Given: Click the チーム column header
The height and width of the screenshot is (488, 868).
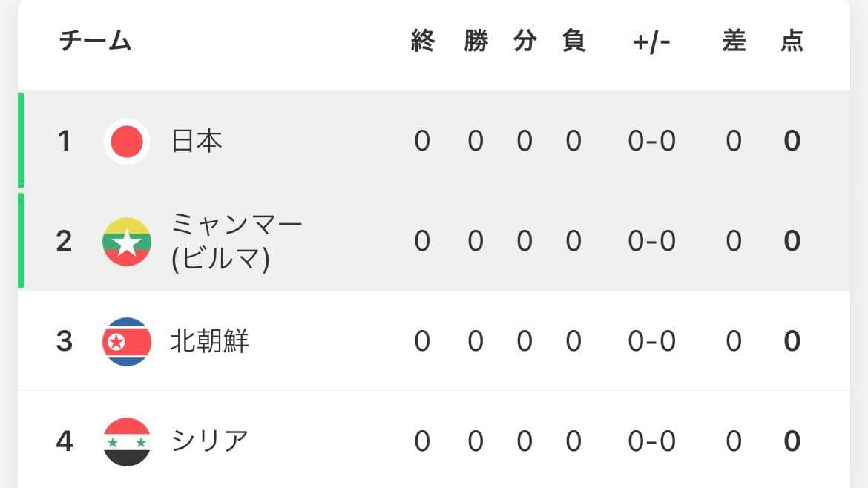Looking at the screenshot, I should pyautogui.click(x=95, y=41).
